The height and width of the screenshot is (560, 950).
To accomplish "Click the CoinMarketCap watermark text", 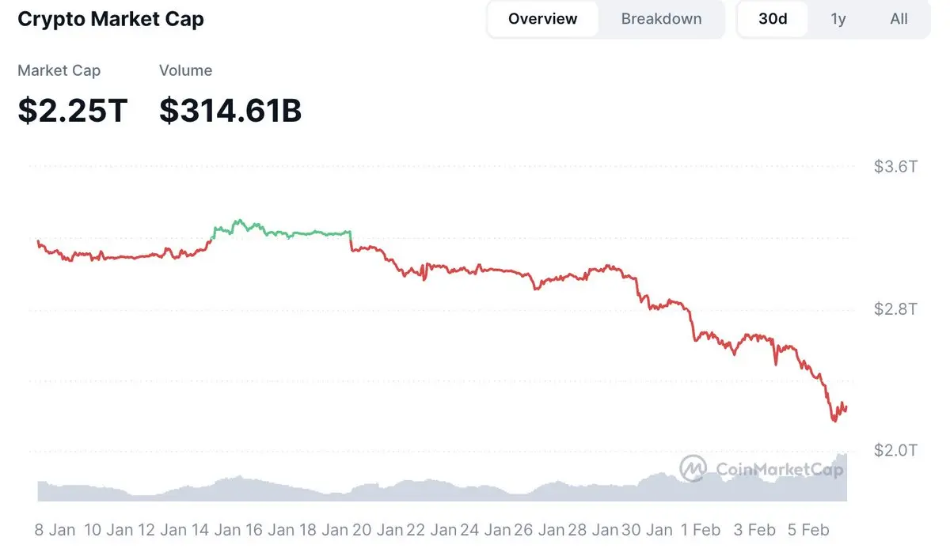I will coord(779,469).
